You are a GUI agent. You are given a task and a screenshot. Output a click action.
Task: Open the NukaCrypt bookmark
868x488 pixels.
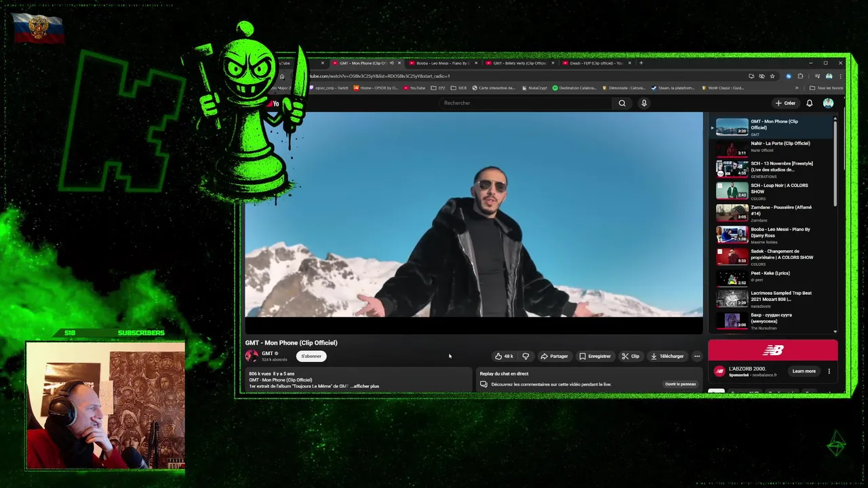pos(534,88)
